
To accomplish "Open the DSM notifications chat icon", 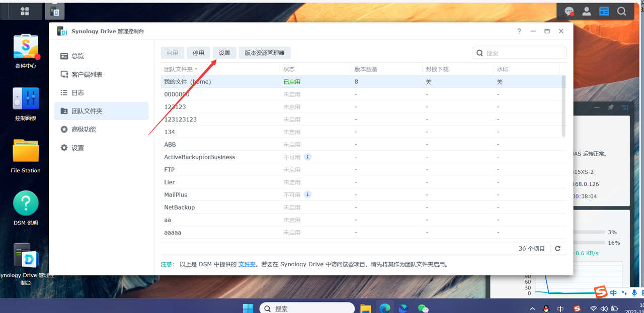I will tap(570, 11).
